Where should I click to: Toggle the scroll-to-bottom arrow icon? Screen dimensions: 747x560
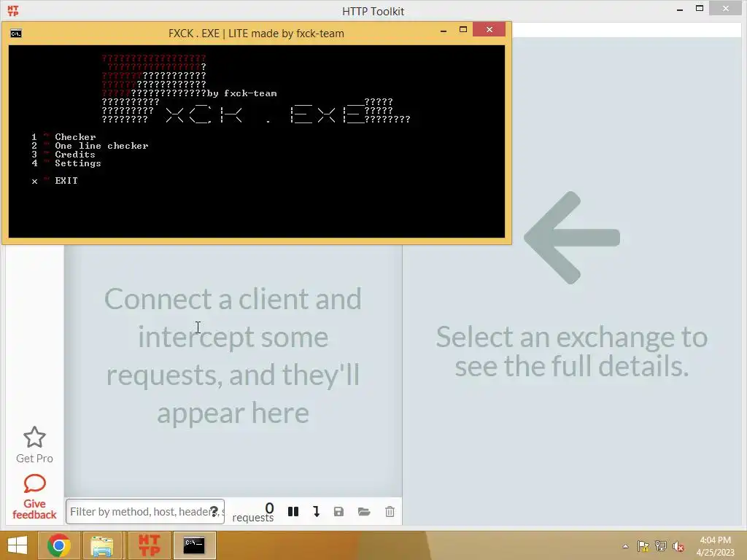[317, 511]
